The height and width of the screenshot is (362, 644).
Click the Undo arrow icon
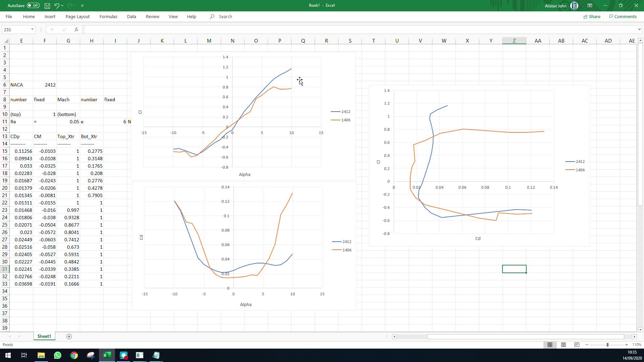point(57,6)
